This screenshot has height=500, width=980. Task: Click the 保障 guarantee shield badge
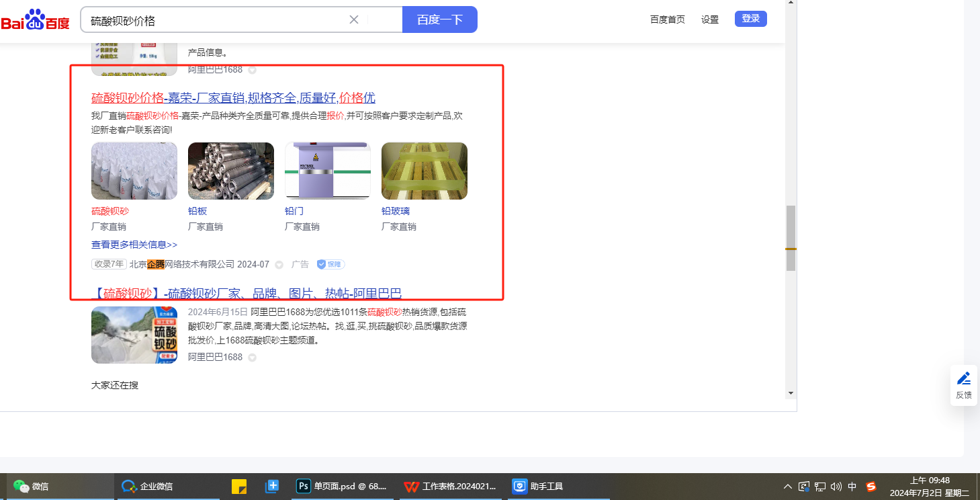[x=330, y=264]
